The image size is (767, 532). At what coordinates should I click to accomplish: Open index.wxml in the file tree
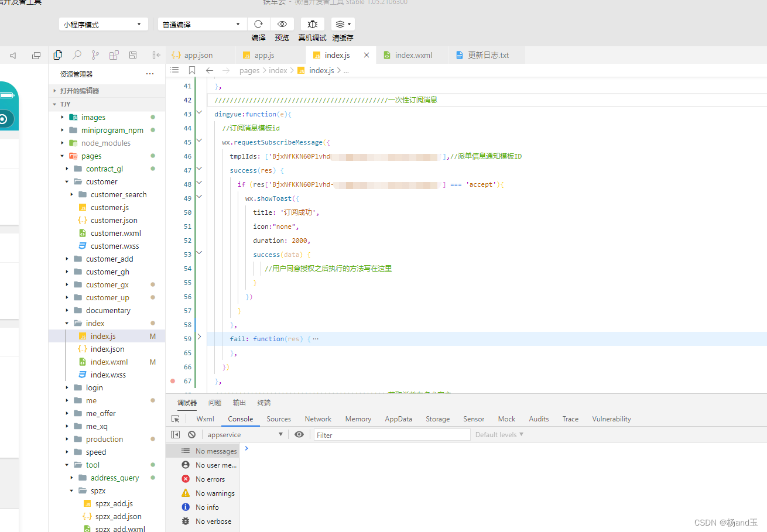click(109, 362)
